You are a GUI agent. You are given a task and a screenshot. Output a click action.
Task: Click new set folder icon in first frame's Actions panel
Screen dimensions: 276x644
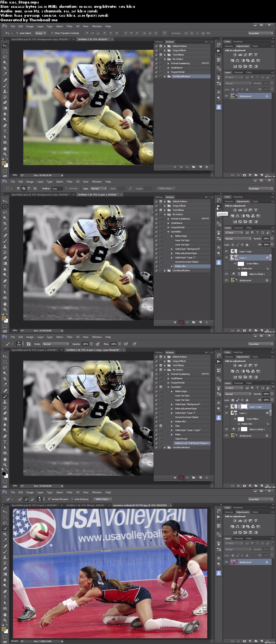194,167
